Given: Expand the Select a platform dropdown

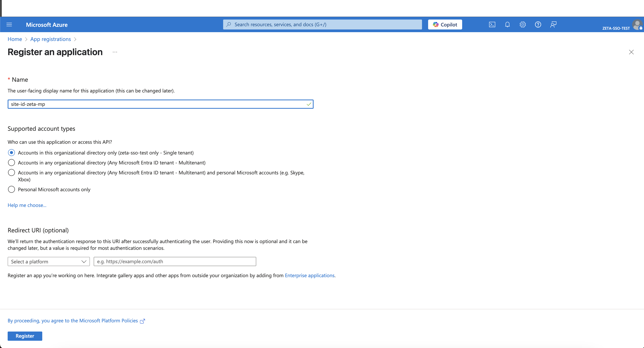Looking at the screenshot, I should 49,262.
